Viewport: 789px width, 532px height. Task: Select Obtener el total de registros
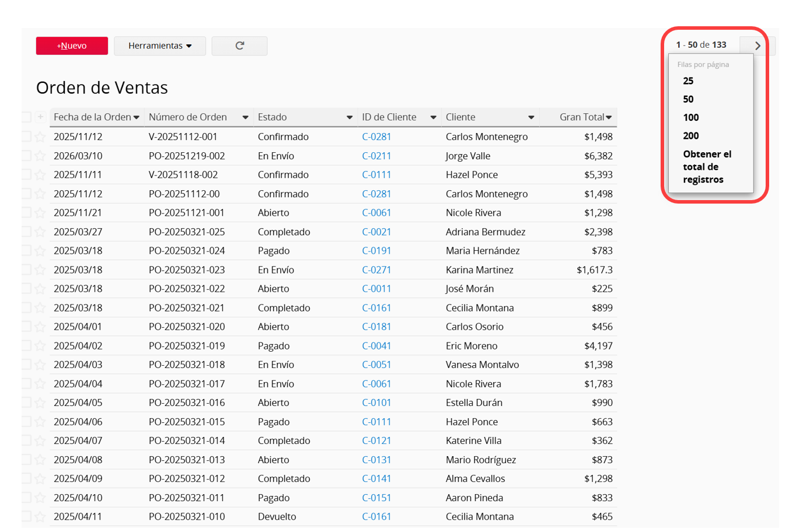[707, 167]
